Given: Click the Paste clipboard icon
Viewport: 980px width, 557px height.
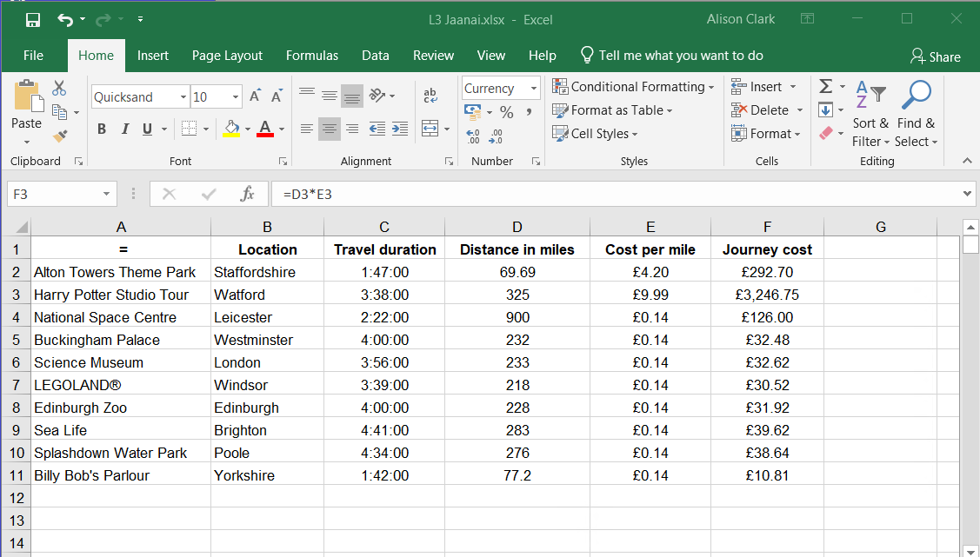Looking at the screenshot, I should tap(27, 96).
